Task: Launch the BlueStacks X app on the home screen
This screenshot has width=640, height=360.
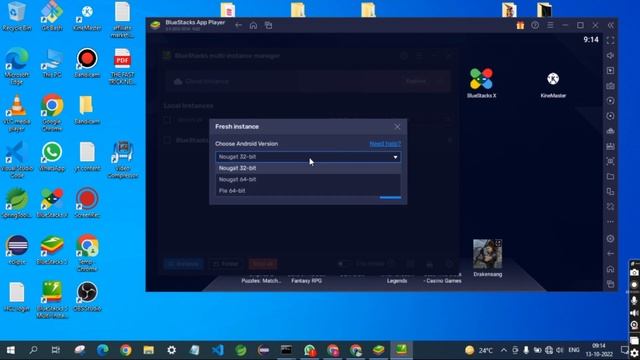Action: (481, 83)
